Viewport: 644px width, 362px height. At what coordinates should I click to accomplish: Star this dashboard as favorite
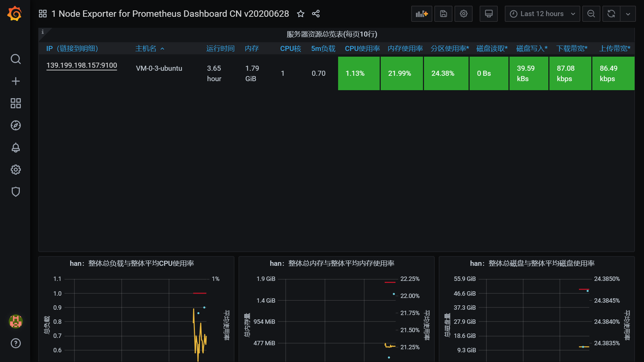[301, 14]
